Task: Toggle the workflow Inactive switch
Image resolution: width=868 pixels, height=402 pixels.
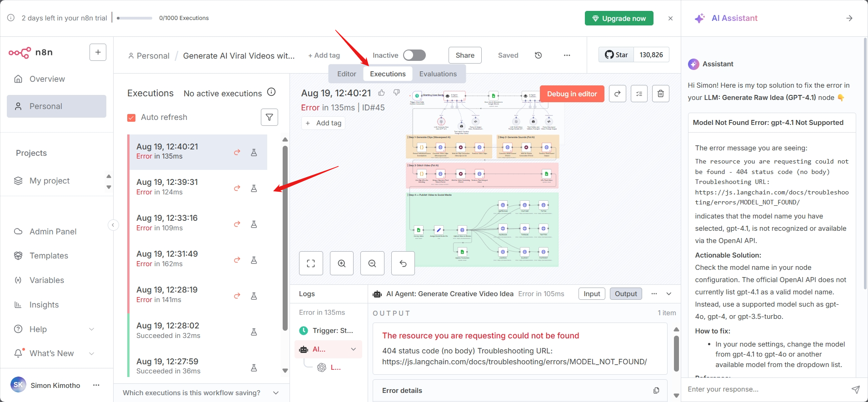Action: point(414,55)
